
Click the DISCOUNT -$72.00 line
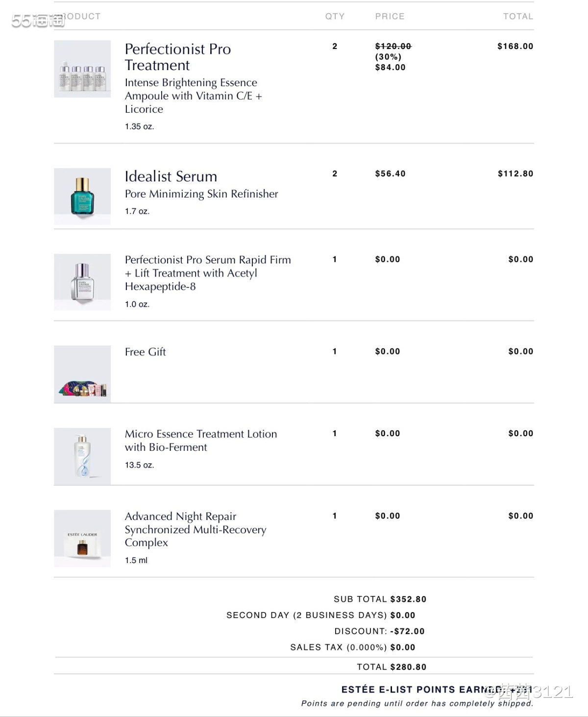click(x=380, y=631)
